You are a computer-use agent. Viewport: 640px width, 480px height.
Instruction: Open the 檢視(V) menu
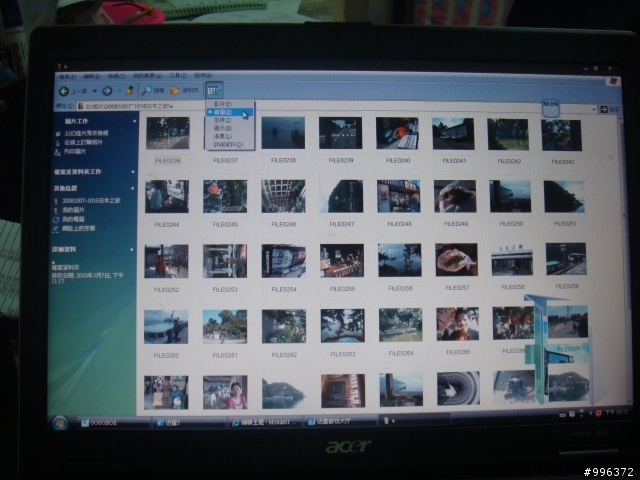116,76
